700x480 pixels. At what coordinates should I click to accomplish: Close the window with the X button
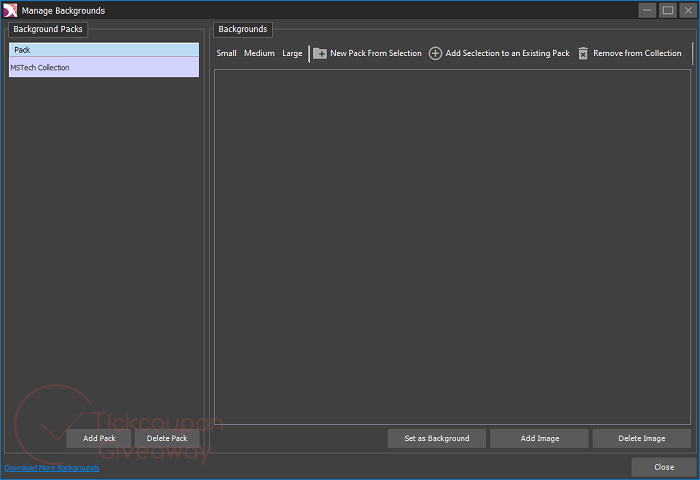[x=688, y=10]
